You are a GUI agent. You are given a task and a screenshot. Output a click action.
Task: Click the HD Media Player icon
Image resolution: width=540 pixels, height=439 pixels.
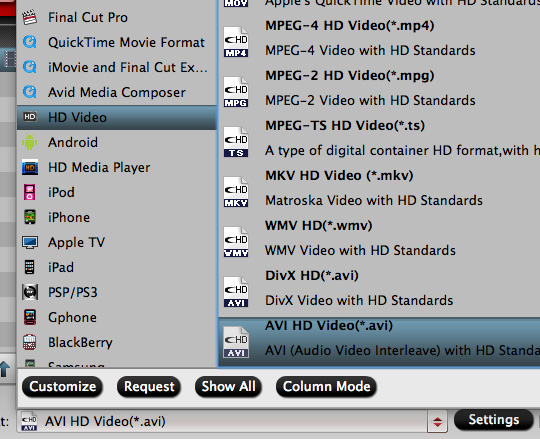coord(30,167)
